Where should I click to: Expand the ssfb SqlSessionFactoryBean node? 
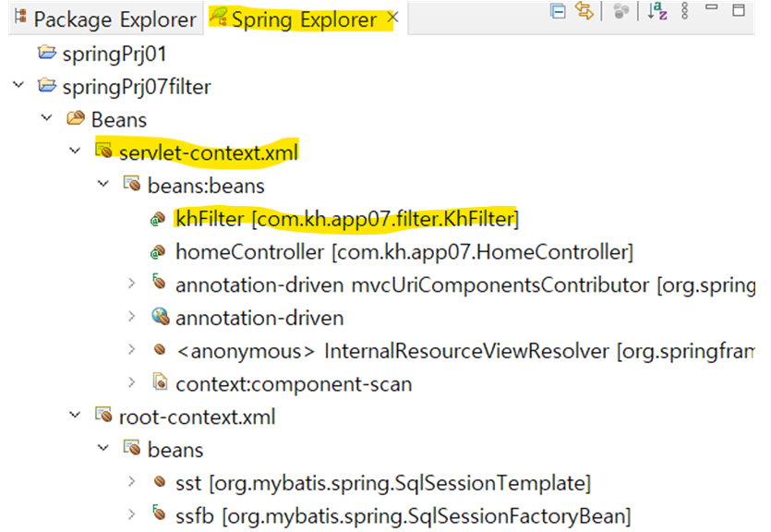click(x=131, y=514)
